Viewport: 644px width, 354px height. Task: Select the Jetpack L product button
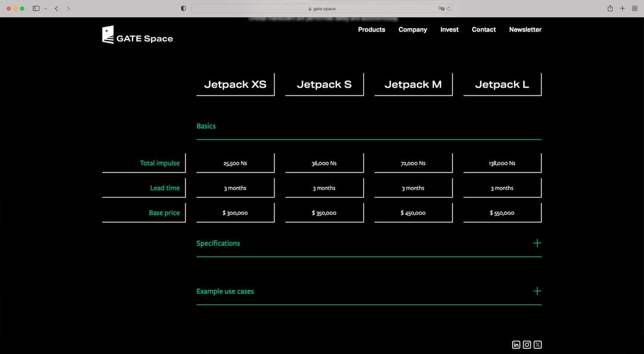click(x=502, y=84)
